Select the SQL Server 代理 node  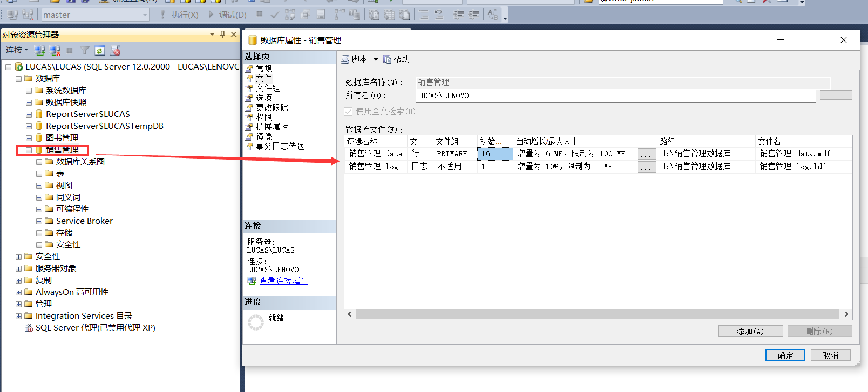96,328
